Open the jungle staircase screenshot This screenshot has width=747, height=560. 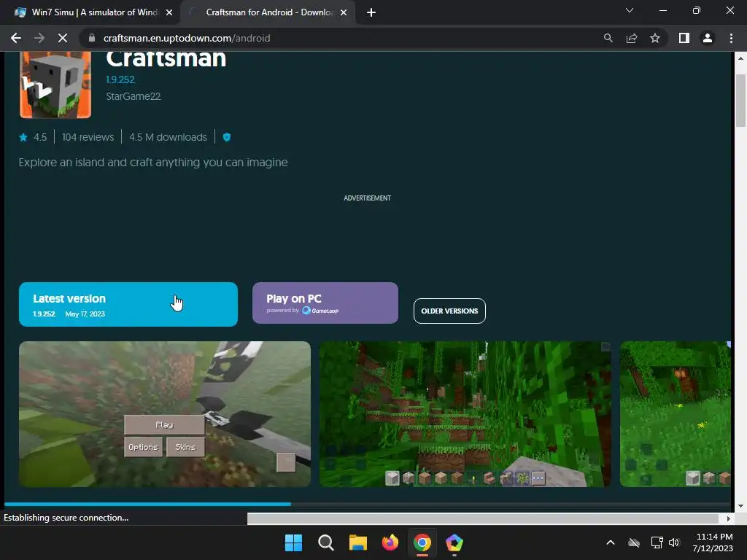[465, 414]
